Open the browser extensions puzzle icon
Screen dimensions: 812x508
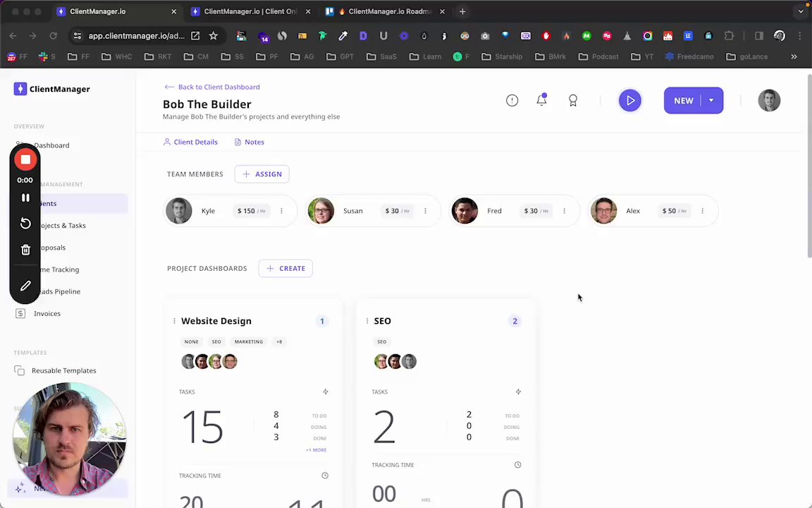(729, 36)
